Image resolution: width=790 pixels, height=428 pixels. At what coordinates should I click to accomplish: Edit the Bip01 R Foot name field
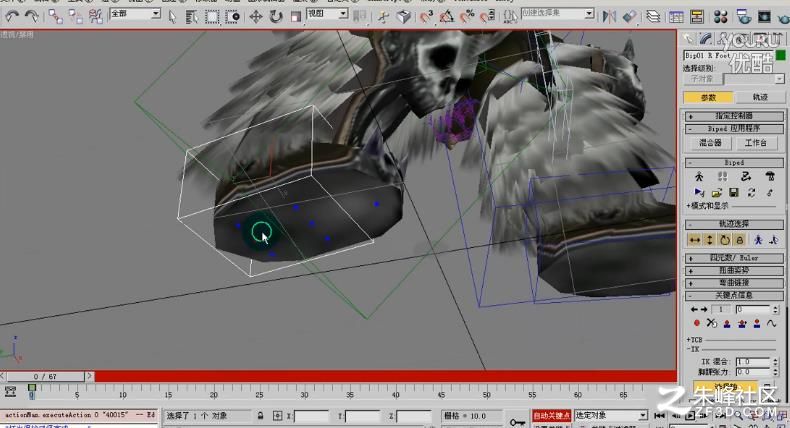point(728,55)
